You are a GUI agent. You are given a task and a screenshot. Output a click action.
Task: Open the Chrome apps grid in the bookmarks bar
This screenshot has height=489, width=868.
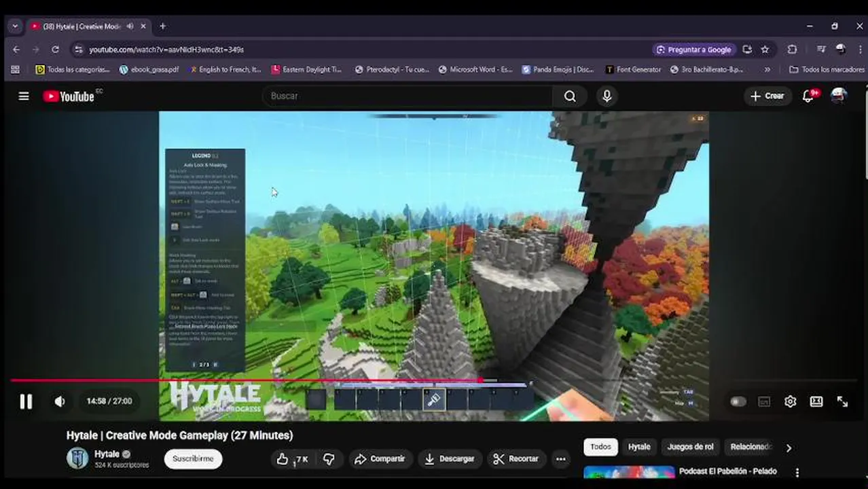point(15,69)
